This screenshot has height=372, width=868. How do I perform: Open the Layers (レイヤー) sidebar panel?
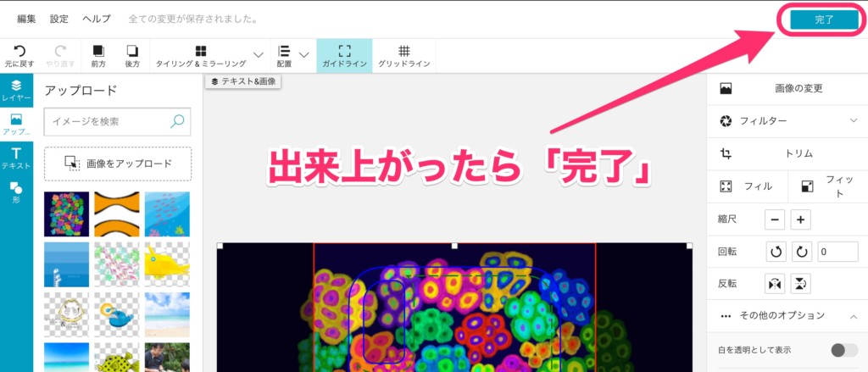coord(16,90)
